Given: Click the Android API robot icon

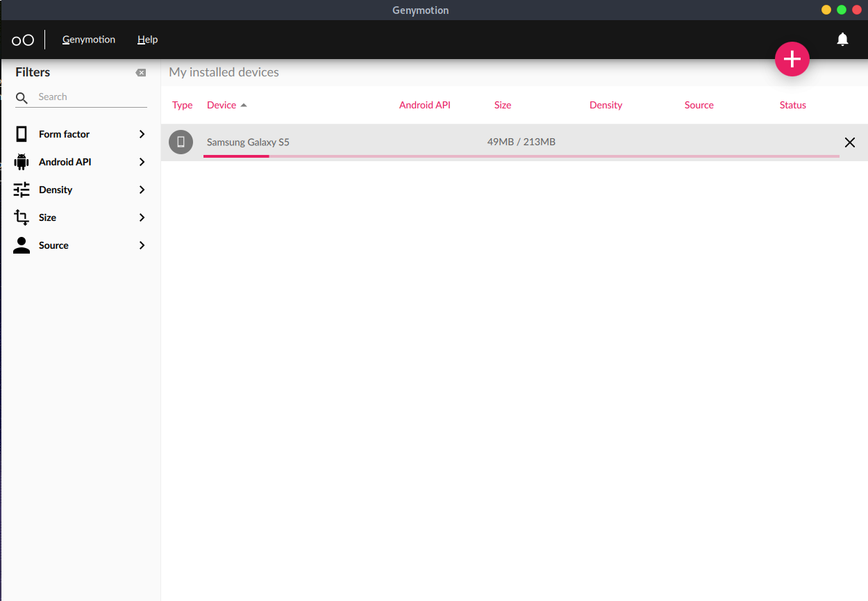Looking at the screenshot, I should coord(22,162).
